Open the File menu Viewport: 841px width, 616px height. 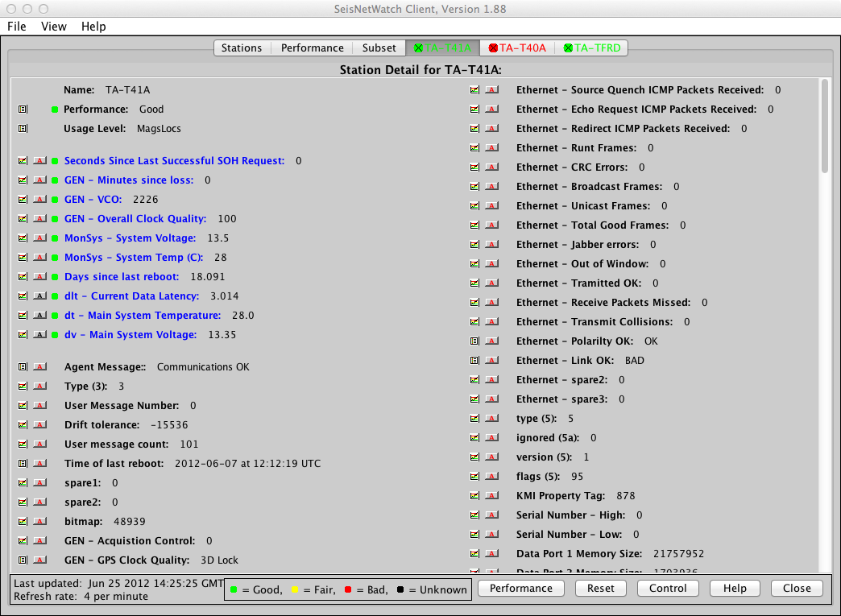pos(17,27)
